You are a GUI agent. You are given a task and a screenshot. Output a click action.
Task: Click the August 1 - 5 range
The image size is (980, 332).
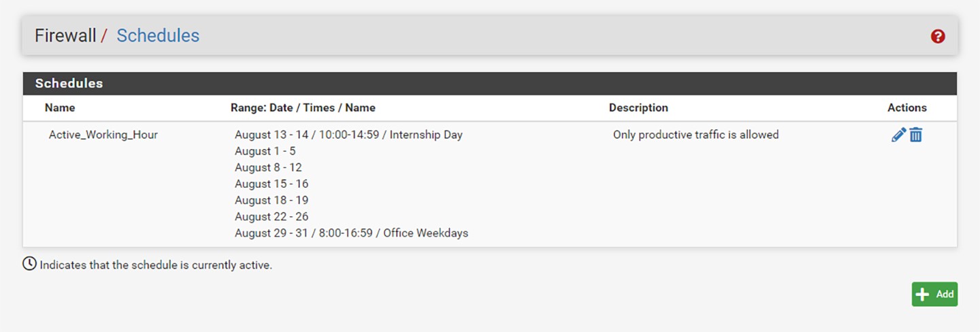pos(265,151)
